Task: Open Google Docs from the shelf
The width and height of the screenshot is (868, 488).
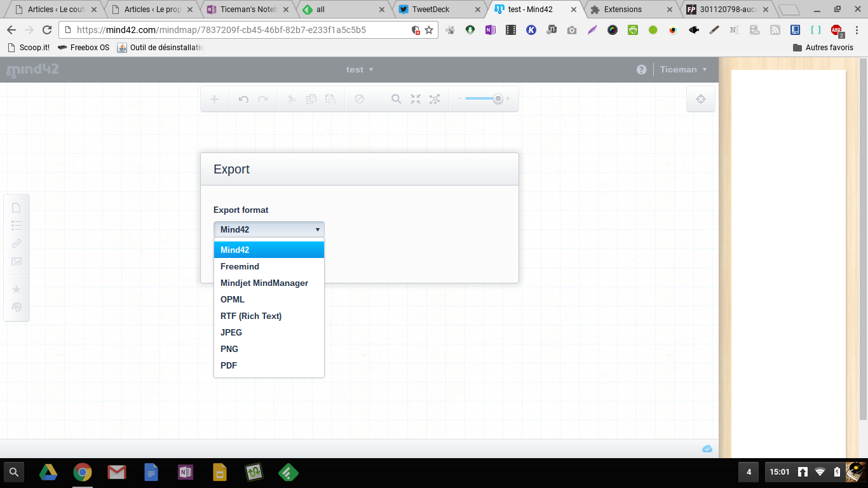Action: 151,472
